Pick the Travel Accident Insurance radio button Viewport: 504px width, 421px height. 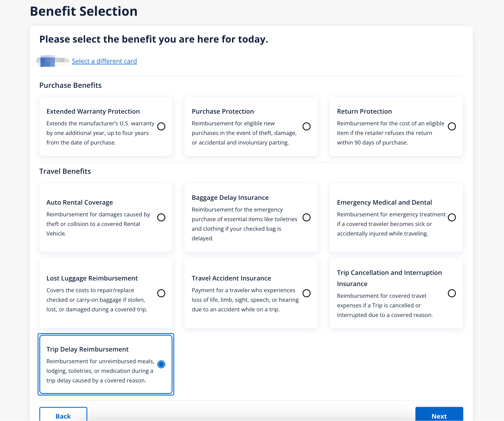coord(307,293)
